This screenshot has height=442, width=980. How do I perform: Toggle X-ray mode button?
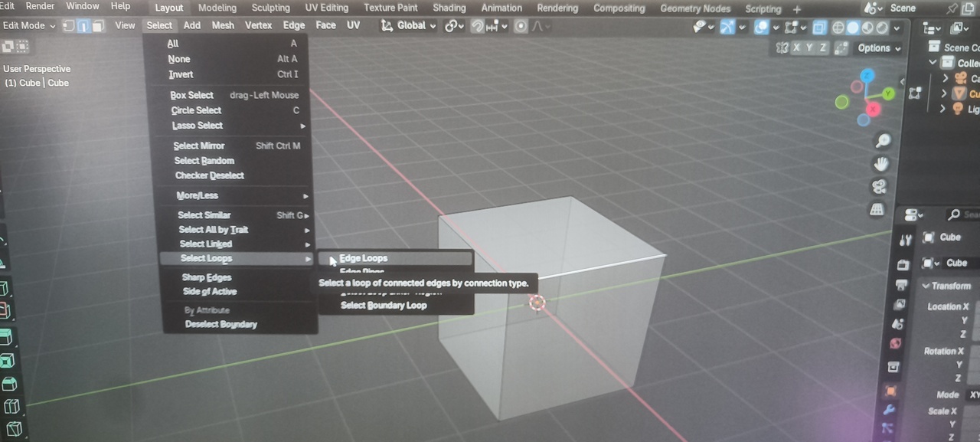(819, 28)
